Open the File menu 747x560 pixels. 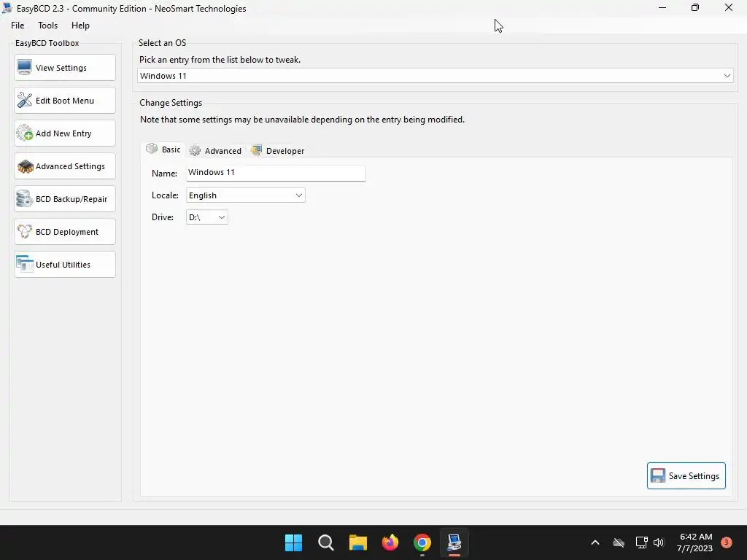click(18, 26)
